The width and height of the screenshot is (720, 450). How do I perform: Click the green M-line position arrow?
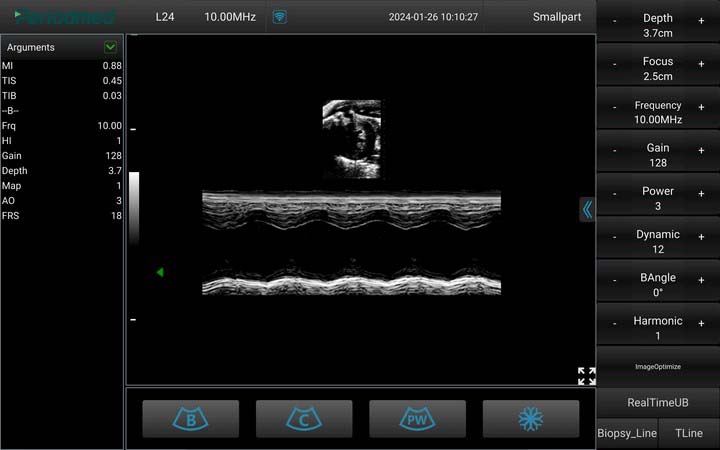tap(159, 272)
